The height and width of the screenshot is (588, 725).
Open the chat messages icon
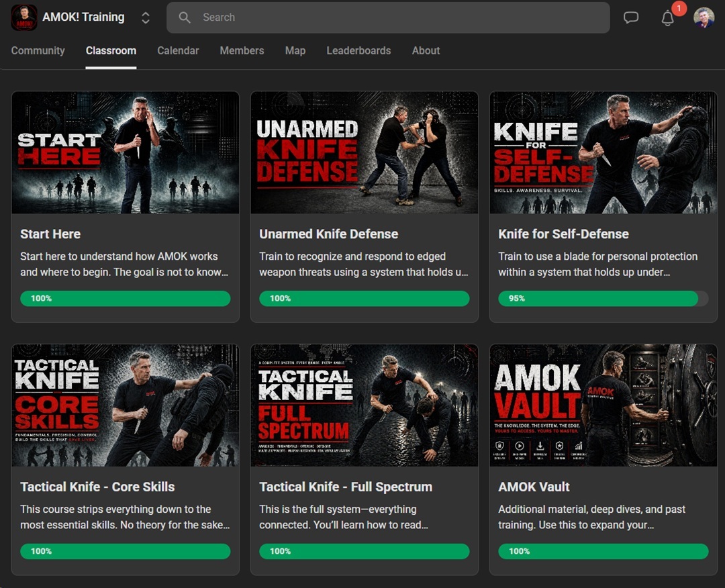point(631,18)
